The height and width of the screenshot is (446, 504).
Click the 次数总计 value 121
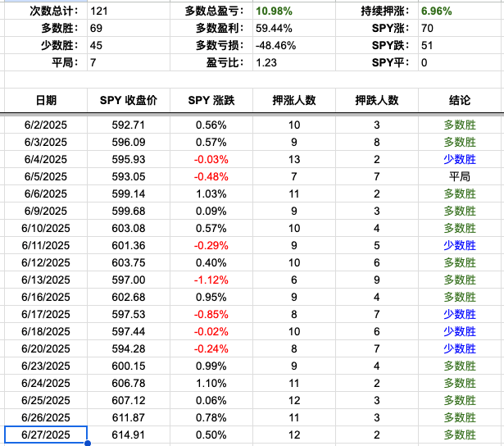coord(98,11)
